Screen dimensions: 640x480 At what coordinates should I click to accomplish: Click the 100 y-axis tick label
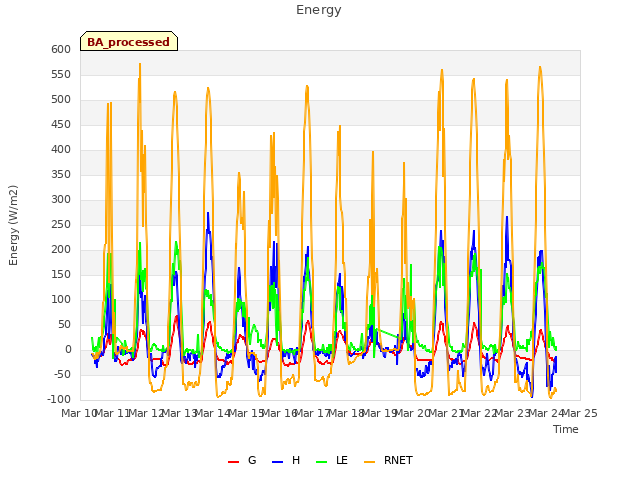[61, 300]
